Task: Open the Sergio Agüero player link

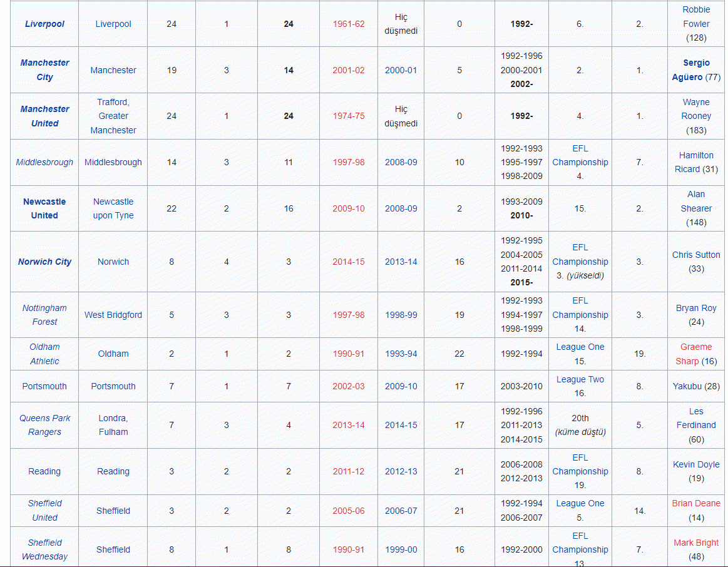Action: pos(691,70)
